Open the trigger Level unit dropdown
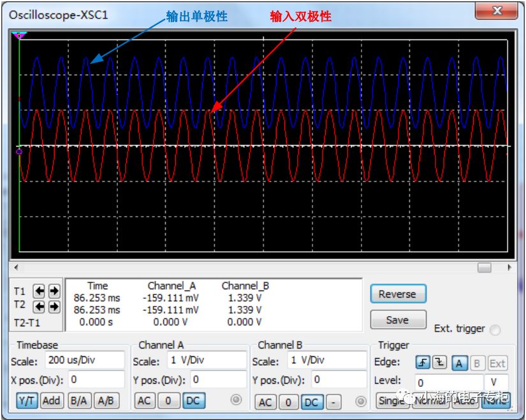 (x=496, y=383)
